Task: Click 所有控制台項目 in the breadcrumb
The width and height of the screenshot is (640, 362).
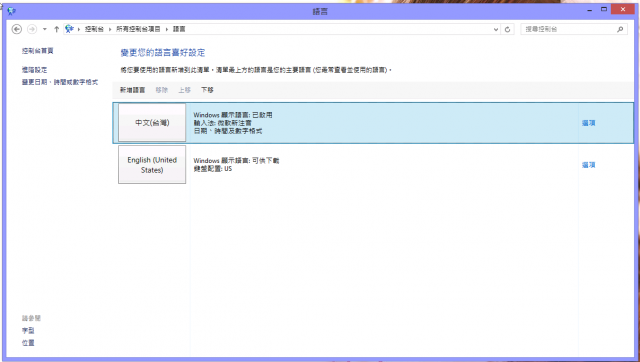Action: [x=138, y=29]
